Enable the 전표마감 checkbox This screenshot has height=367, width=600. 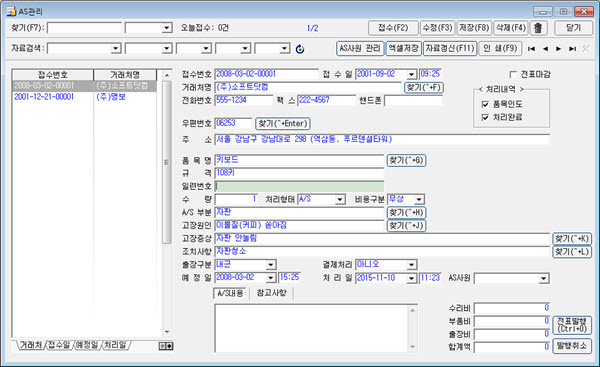click(x=513, y=75)
